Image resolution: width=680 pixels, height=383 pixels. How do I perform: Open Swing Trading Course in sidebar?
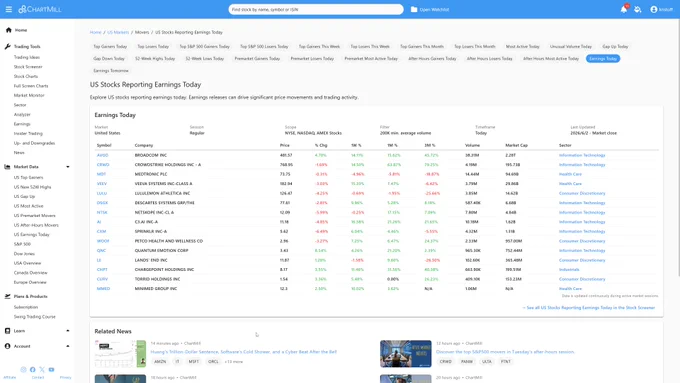click(x=35, y=317)
